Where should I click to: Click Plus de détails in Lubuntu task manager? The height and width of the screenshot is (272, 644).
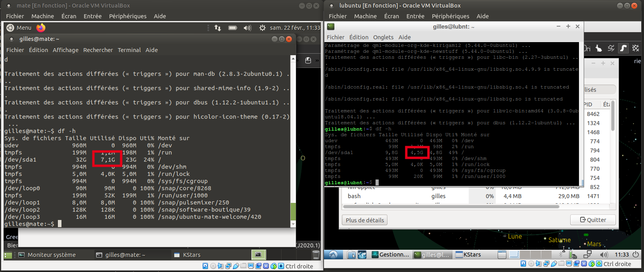tap(365, 220)
